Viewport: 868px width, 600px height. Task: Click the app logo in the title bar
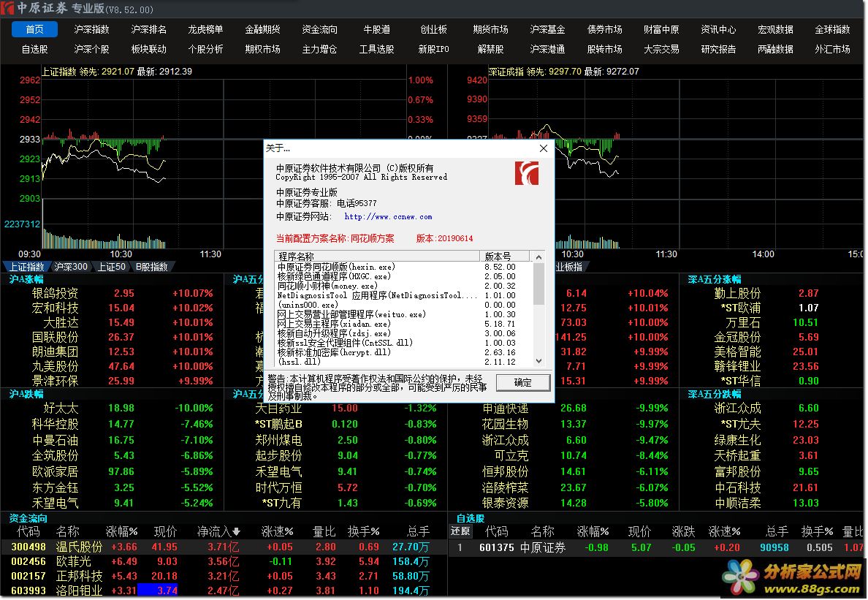[x=8, y=8]
